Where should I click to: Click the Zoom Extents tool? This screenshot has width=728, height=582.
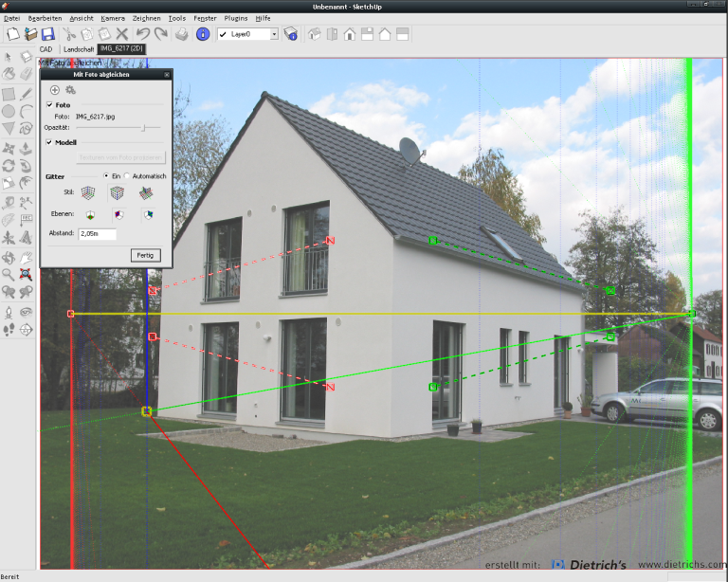tap(26, 274)
